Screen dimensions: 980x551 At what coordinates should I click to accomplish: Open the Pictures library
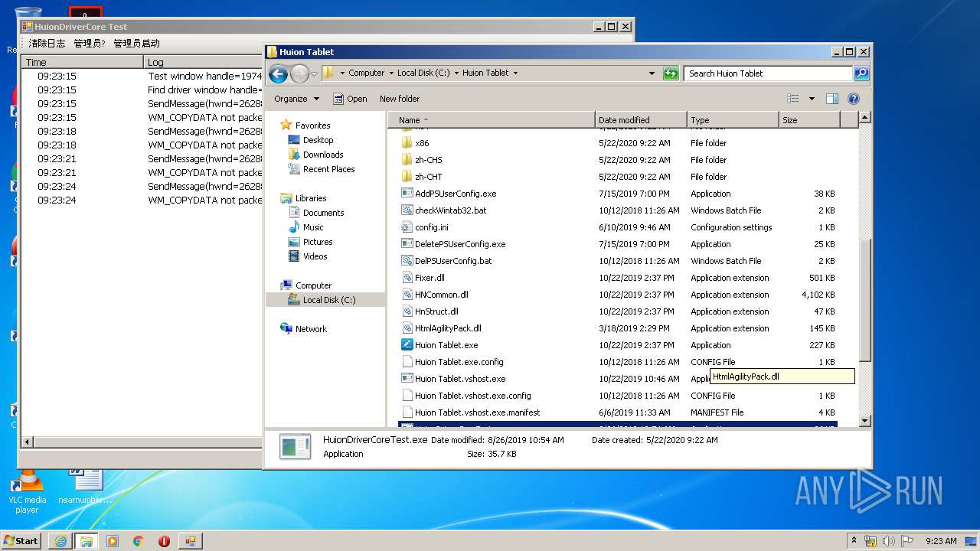tap(318, 242)
